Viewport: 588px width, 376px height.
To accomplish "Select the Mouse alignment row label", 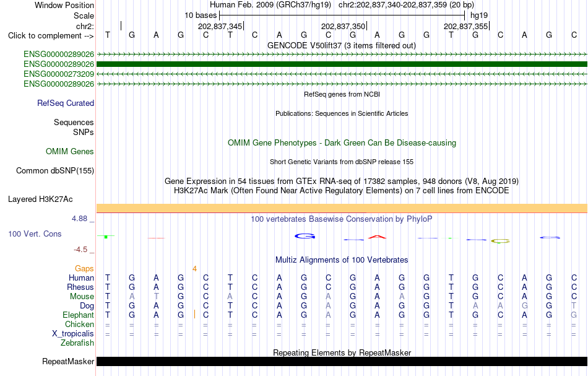I will [82, 297].
